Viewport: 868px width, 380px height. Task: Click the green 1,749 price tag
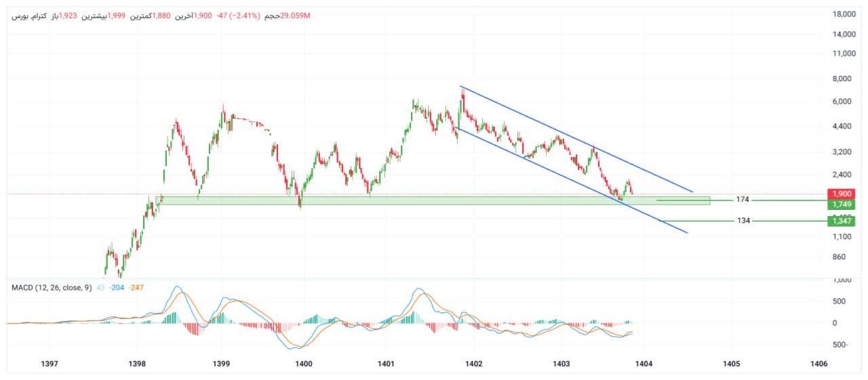click(840, 204)
